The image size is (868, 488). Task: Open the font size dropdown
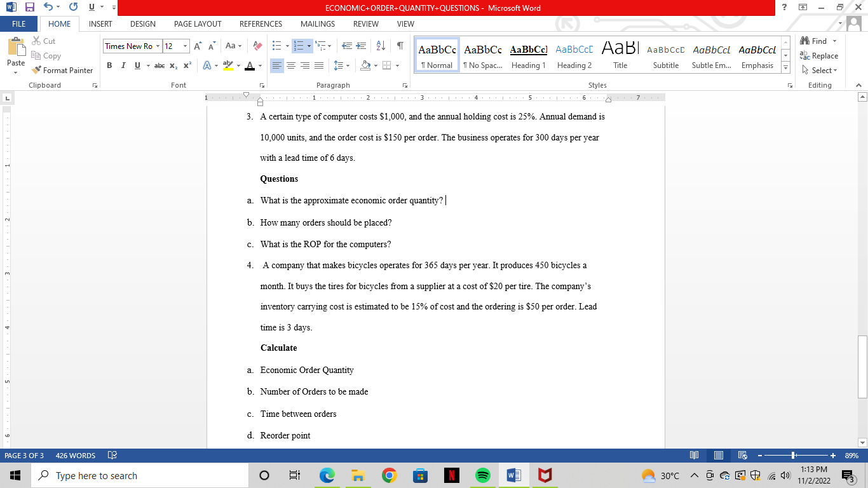click(186, 45)
